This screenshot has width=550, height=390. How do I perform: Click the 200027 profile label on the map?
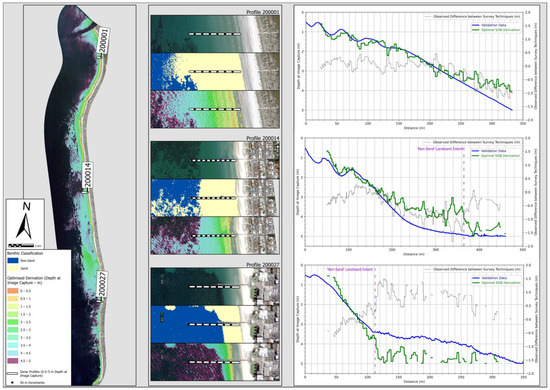[x=102, y=284]
